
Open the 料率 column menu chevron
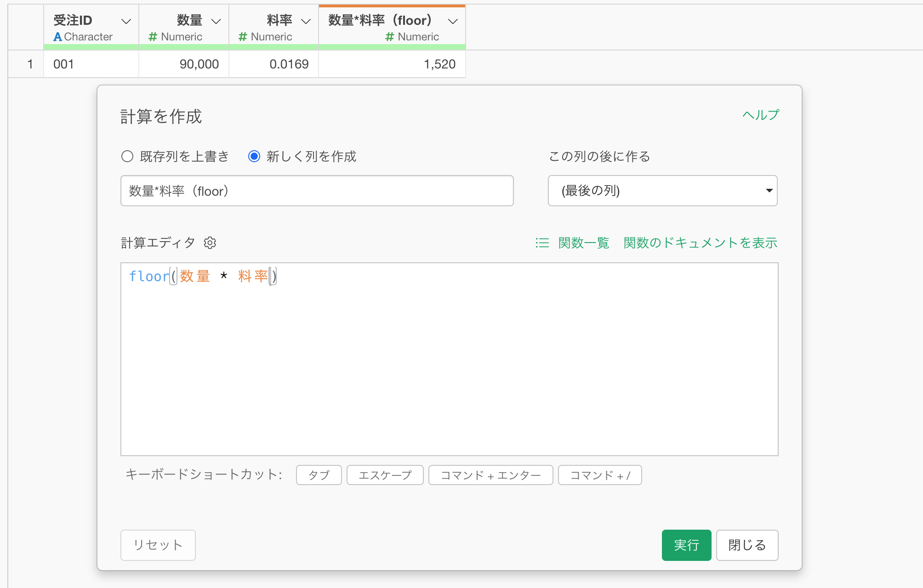tap(306, 21)
